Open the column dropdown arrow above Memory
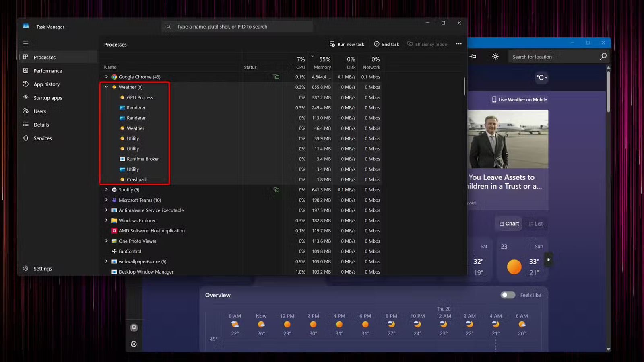 click(312, 56)
